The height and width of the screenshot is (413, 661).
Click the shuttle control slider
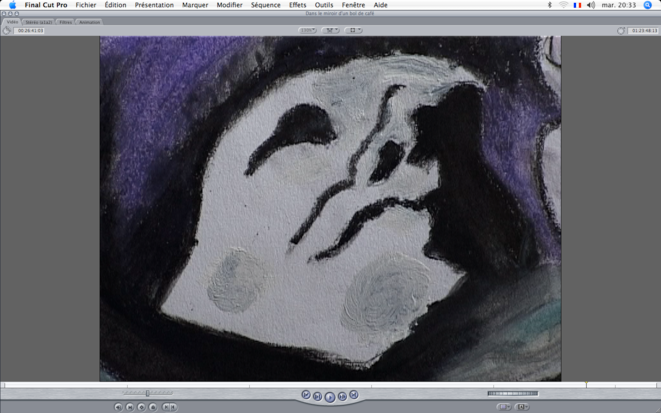click(x=148, y=393)
